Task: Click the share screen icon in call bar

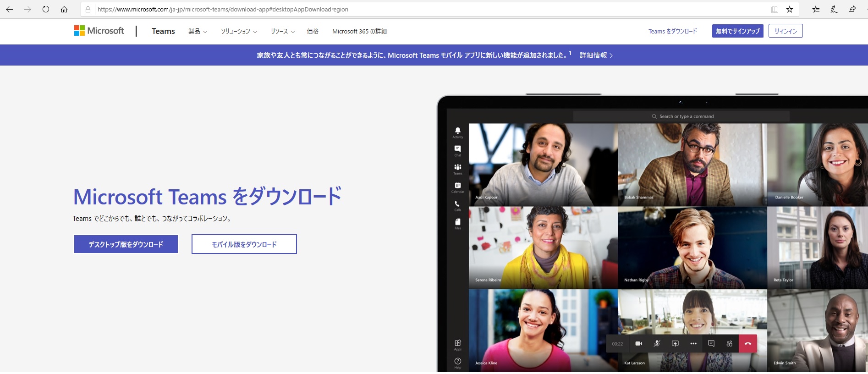Action: pyautogui.click(x=675, y=343)
